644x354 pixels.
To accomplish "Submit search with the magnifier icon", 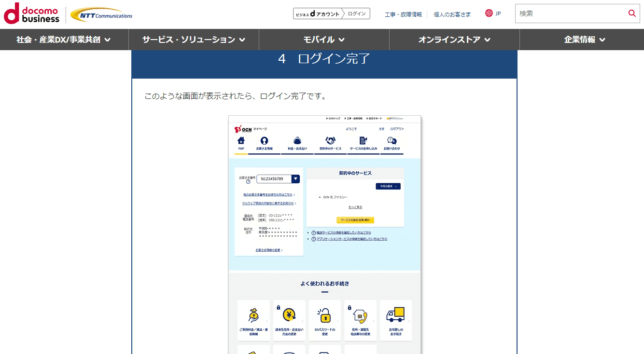I will (632, 14).
